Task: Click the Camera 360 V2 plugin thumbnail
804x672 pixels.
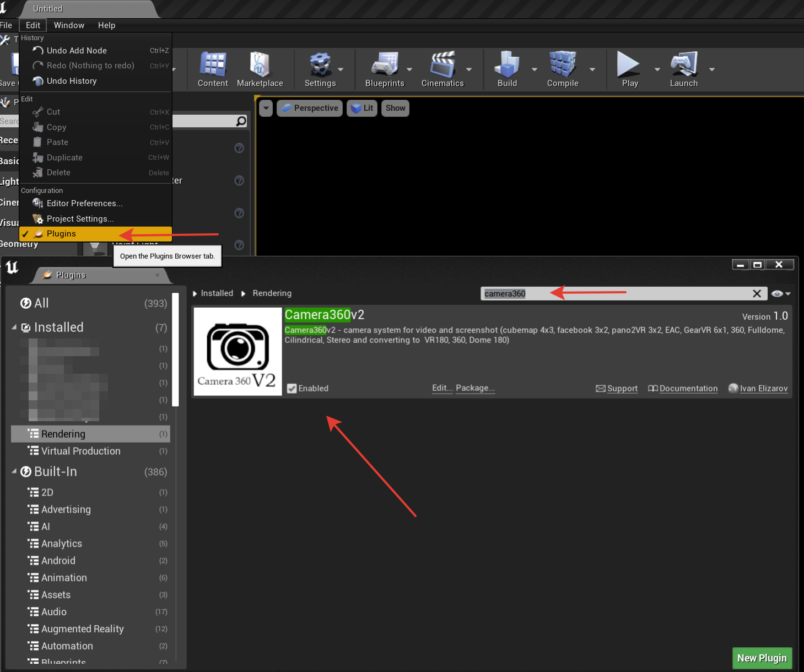Action: tap(238, 352)
